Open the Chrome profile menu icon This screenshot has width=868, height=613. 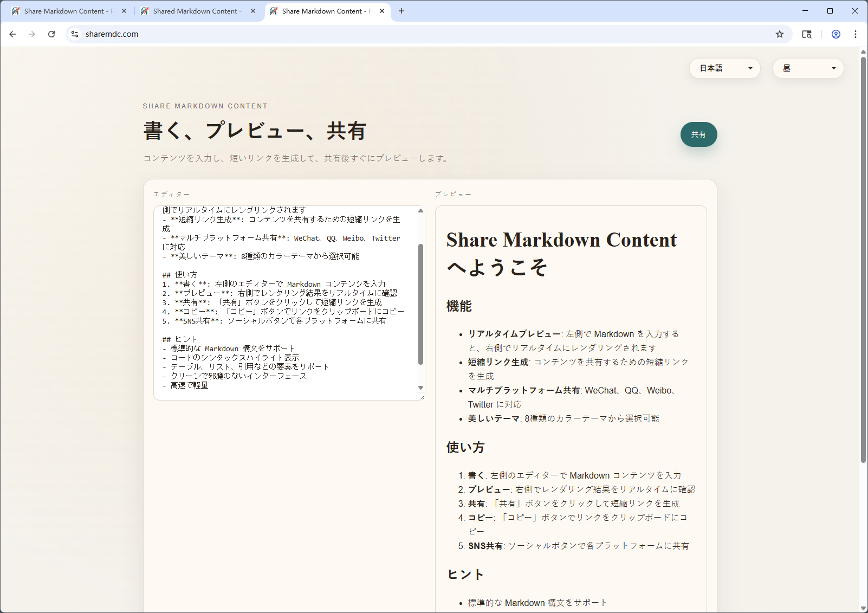coord(835,34)
